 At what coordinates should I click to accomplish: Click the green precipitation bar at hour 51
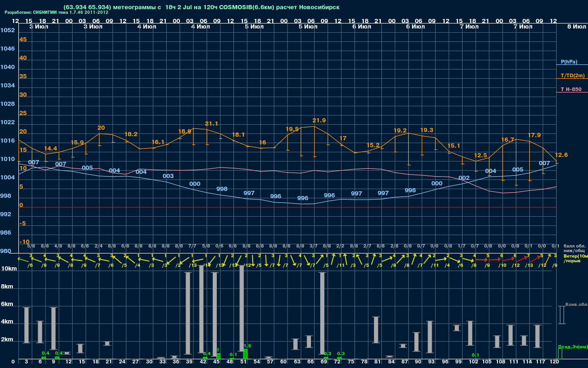pyautogui.click(x=245, y=354)
